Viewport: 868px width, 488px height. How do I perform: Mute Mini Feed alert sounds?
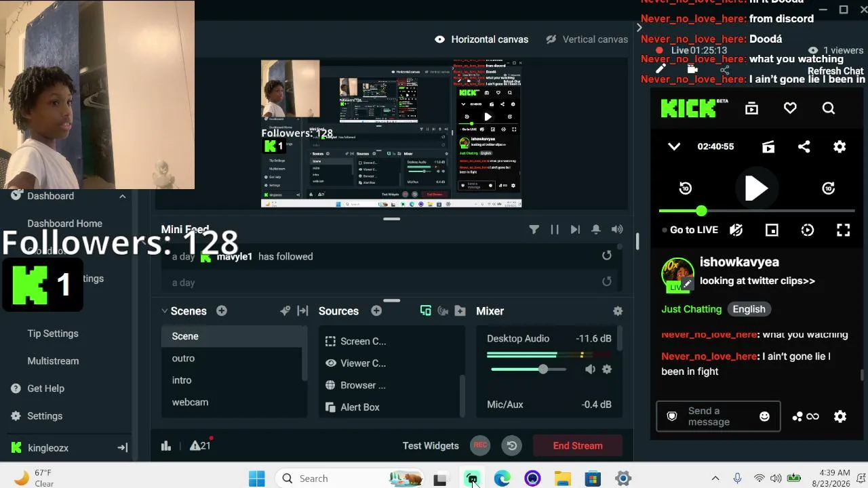point(617,230)
